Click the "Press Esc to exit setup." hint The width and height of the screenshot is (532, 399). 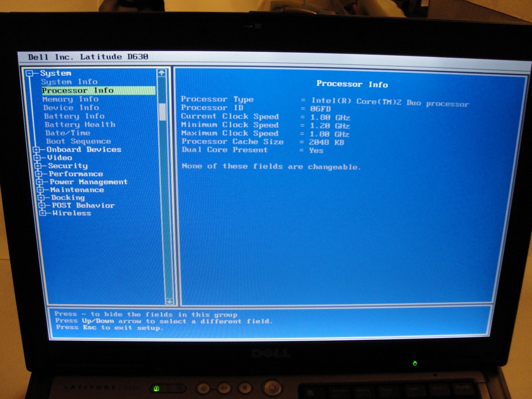click(109, 328)
